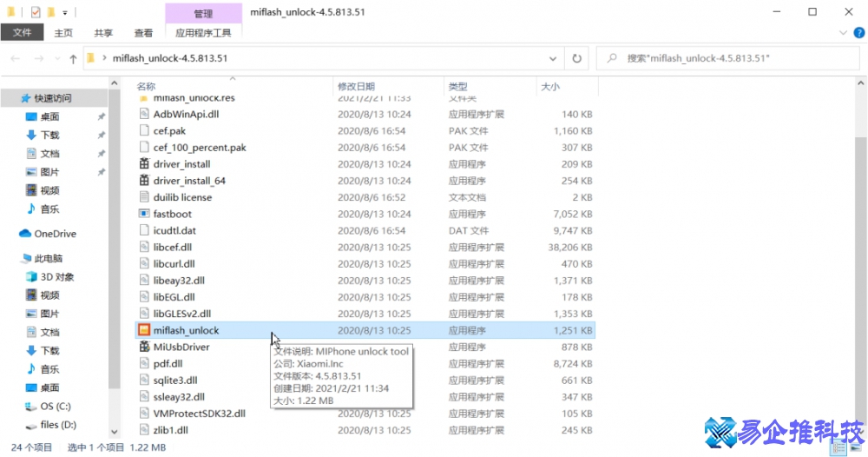Select the cef.pak file icon
868x457 pixels.
pyautogui.click(x=144, y=130)
